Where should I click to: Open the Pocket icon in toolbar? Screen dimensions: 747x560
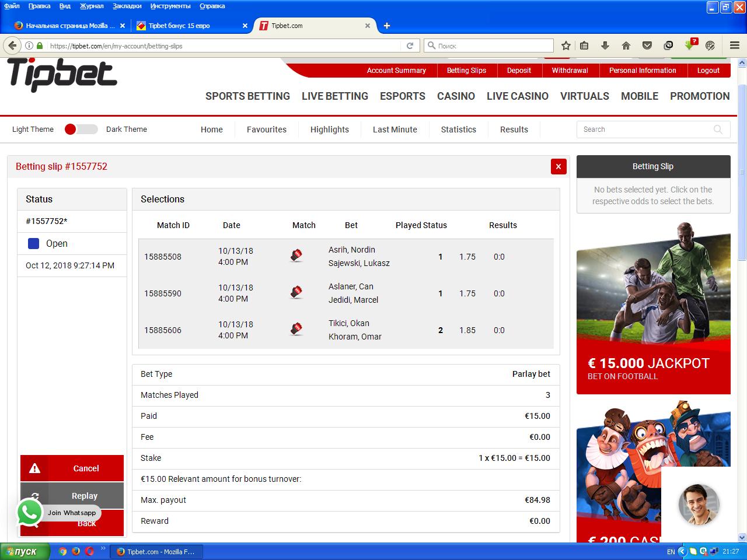point(647,45)
